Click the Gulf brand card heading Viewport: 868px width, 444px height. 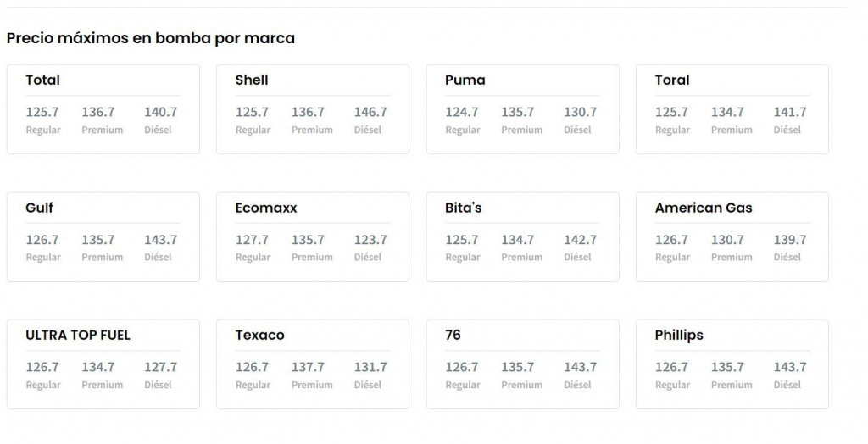click(x=40, y=208)
